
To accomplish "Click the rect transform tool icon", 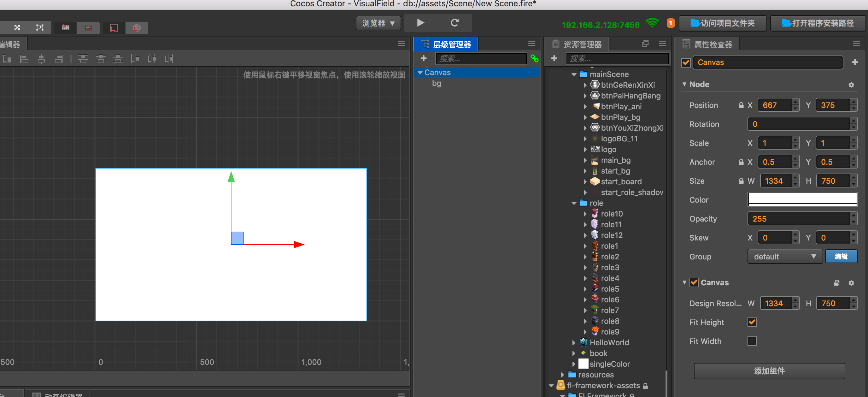I will click(40, 28).
